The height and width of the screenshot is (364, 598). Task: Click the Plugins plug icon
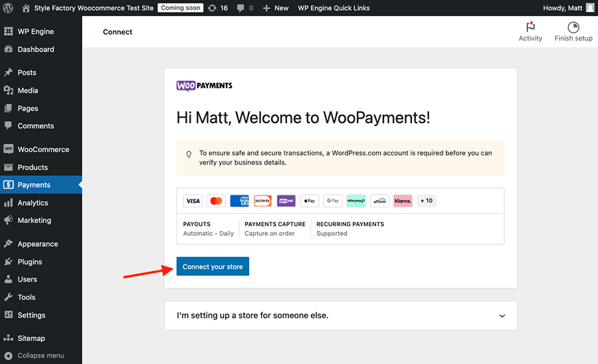pyautogui.click(x=9, y=262)
